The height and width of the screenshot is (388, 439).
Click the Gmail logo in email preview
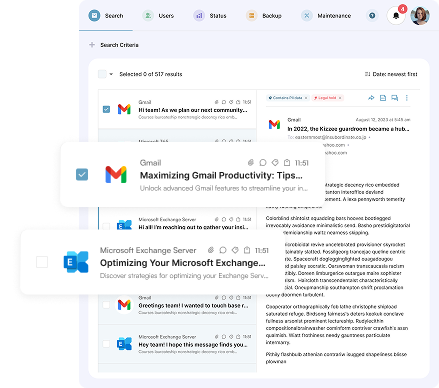click(x=274, y=125)
